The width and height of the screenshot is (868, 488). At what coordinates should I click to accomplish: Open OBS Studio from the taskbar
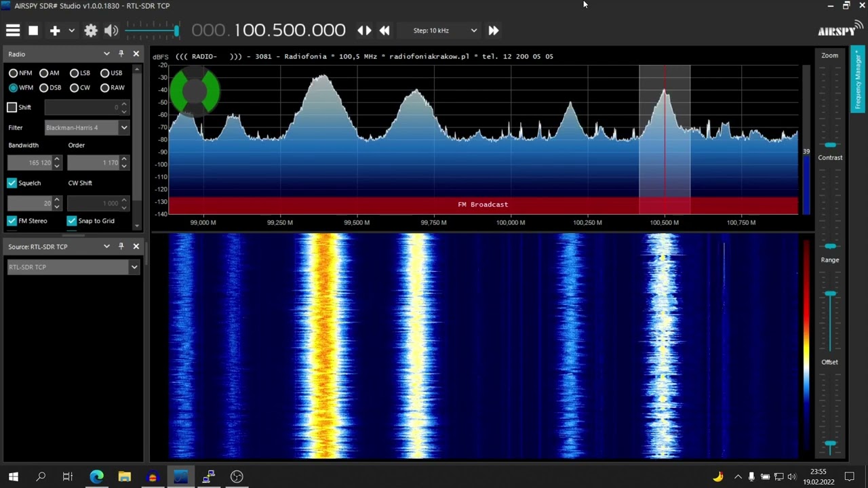point(237,476)
